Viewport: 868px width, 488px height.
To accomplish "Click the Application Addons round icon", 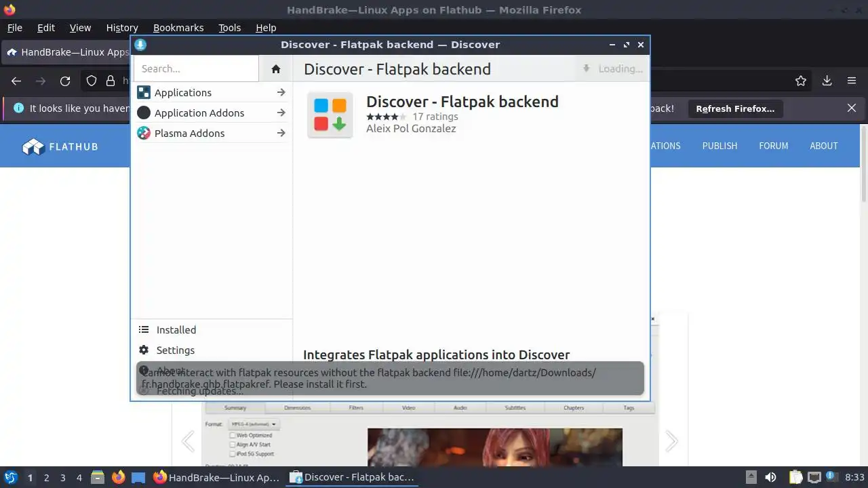I will click(144, 113).
